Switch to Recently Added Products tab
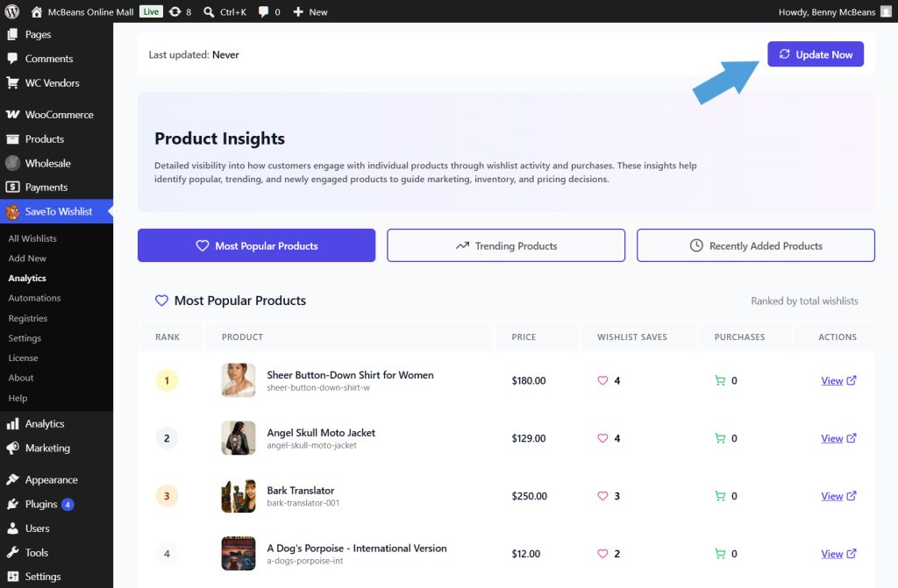 coord(756,245)
